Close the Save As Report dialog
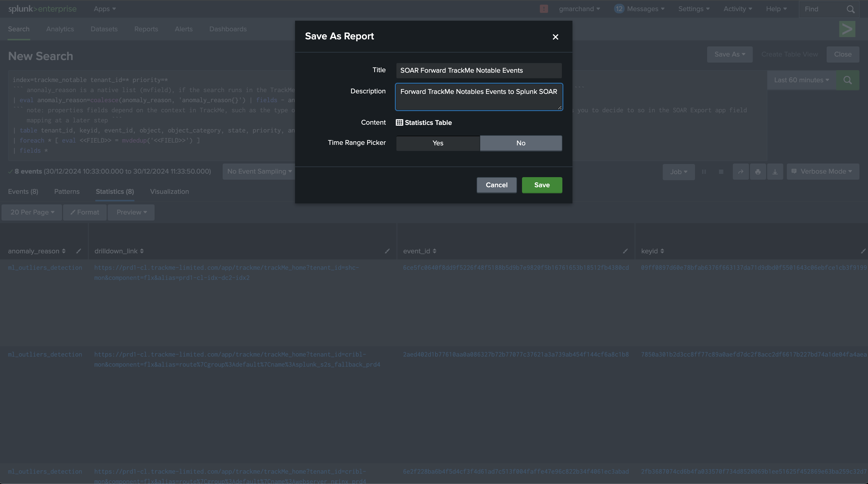 555,37
